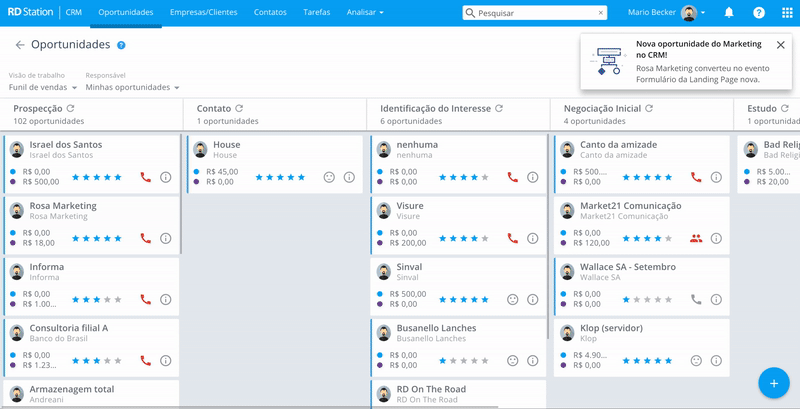
Task: Click the "R$ 45,00" value on House card
Action: click(x=222, y=172)
